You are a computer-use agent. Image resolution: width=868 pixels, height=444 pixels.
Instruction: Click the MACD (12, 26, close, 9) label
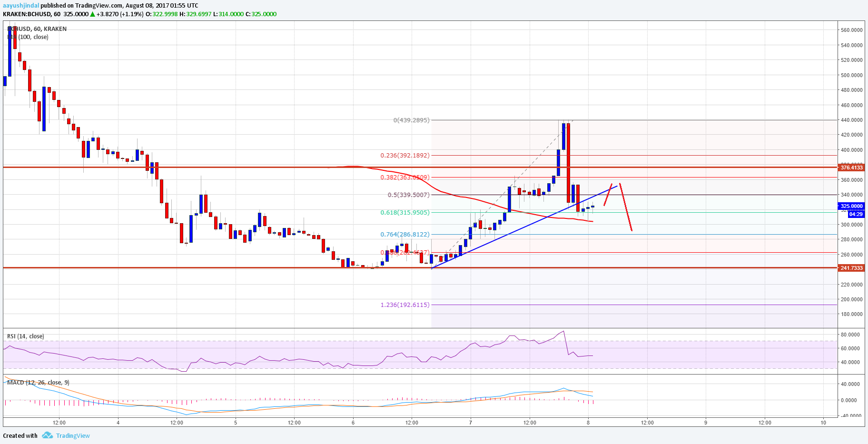[x=38, y=383]
